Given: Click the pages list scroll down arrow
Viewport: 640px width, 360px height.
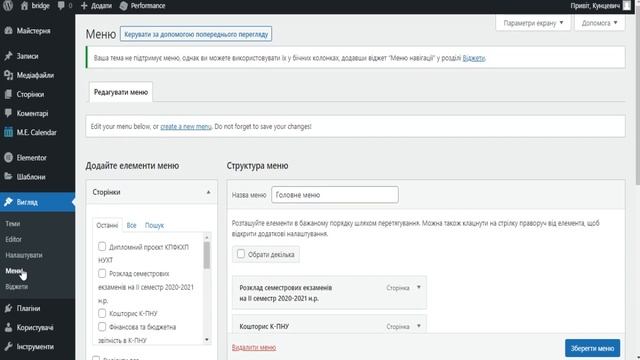Looking at the screenshot, I should pos(207,340).
